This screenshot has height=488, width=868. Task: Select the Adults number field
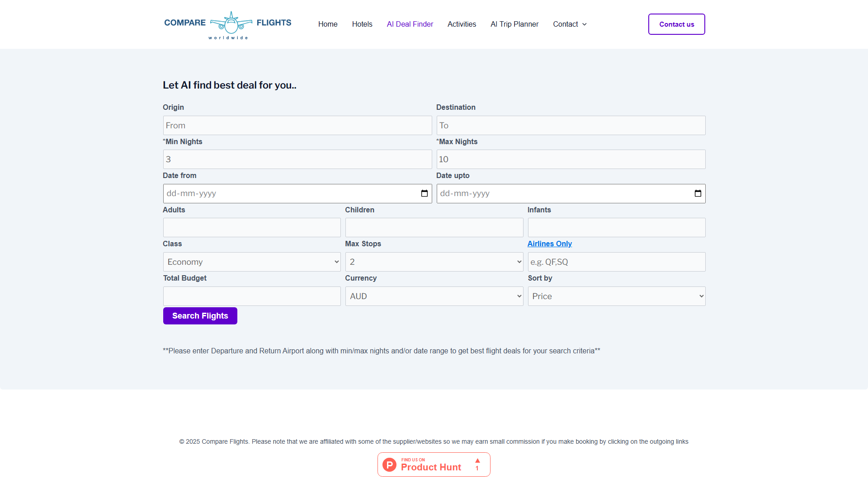(252, 228)
